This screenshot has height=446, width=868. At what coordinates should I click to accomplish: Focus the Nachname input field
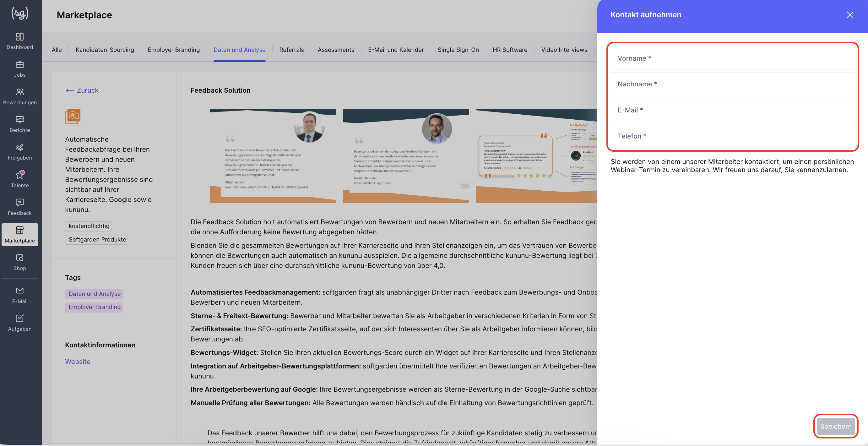pyautogui.click(x=733, y=84)
